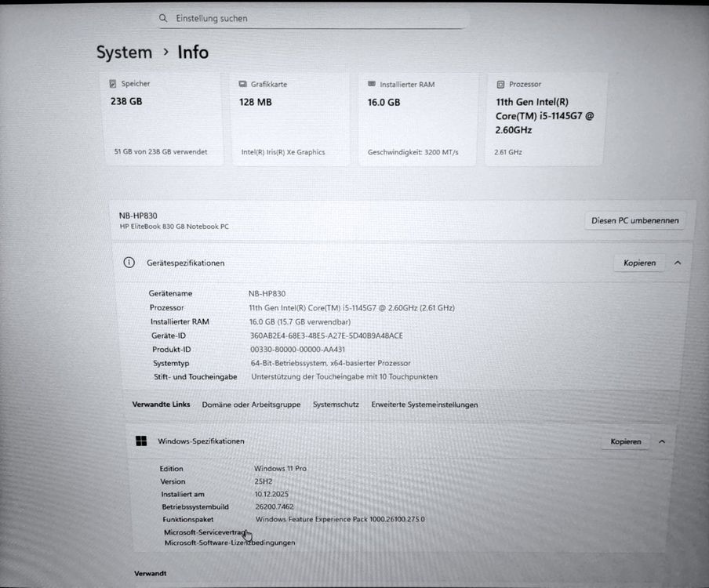Click the Windows logo beside Windows-Spezifikationen
The image size is (709, 588).
141,441
